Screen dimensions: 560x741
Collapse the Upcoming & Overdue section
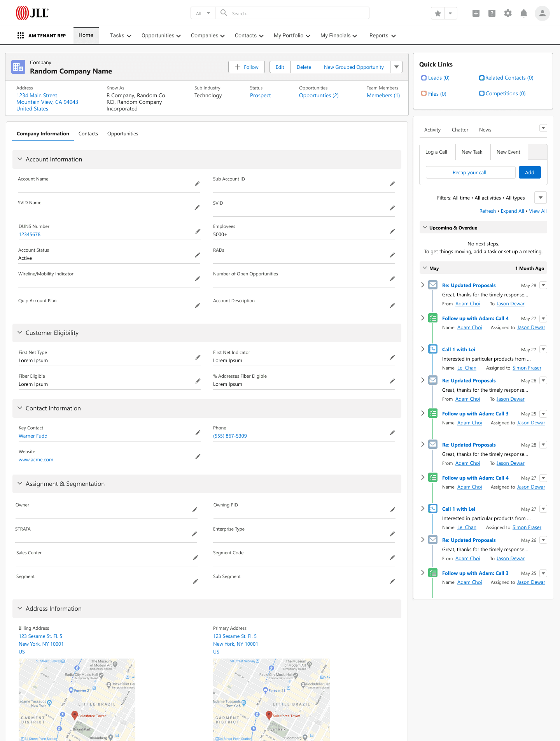425,228
